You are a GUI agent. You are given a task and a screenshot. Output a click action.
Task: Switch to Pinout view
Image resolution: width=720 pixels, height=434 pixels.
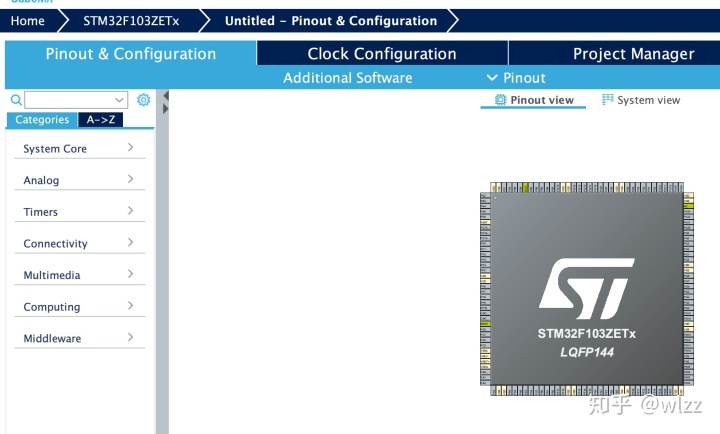pos(534,100)
